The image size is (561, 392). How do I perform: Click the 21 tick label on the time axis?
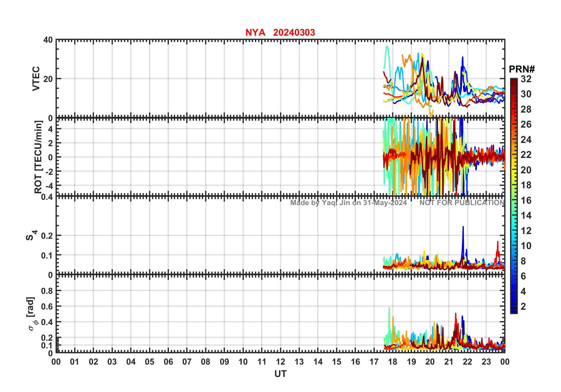449,362
